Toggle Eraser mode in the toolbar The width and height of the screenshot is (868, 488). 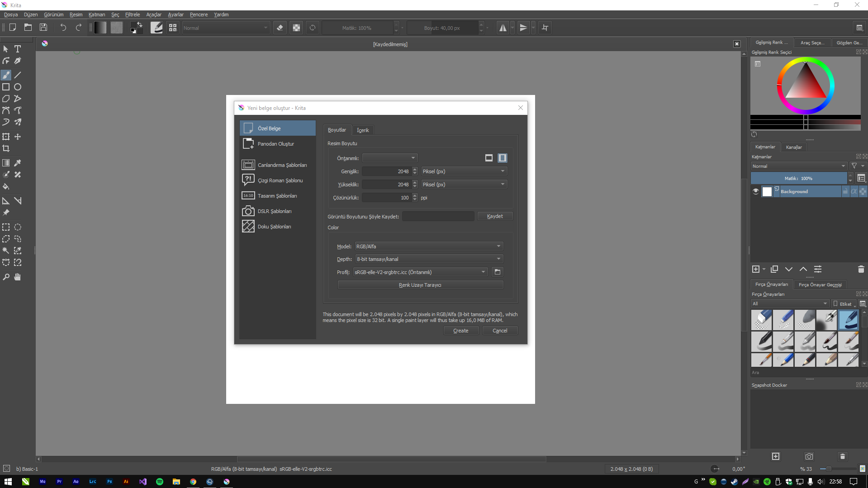(280, 28)
